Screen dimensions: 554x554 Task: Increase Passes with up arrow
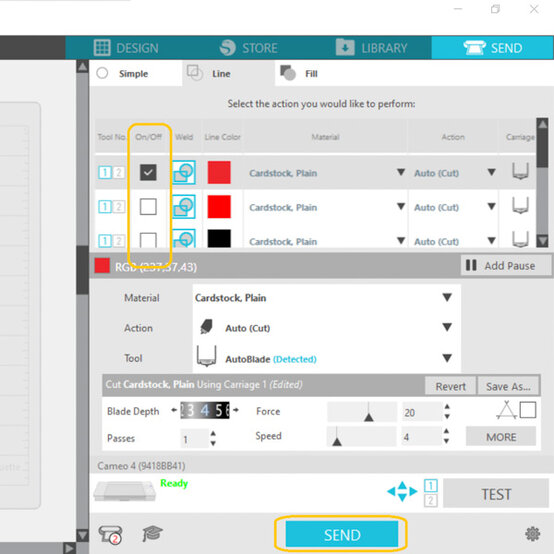coord(213,433)
